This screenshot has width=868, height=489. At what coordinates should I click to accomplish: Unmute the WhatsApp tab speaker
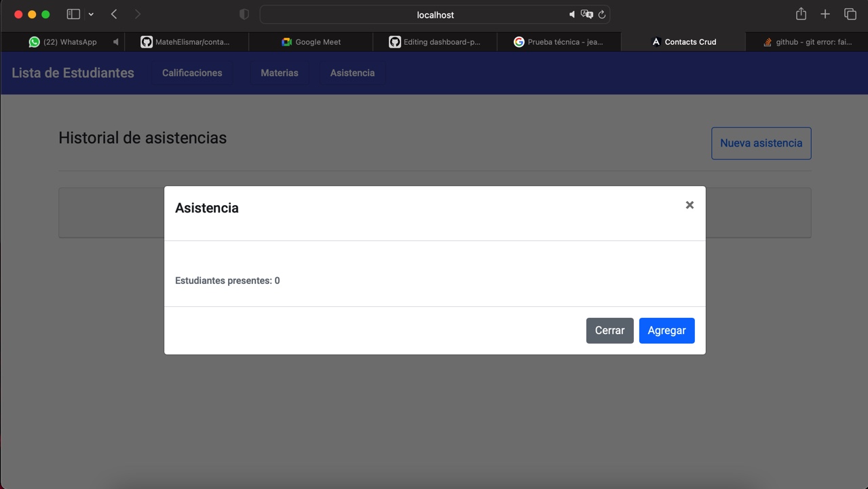click(115, 41)
